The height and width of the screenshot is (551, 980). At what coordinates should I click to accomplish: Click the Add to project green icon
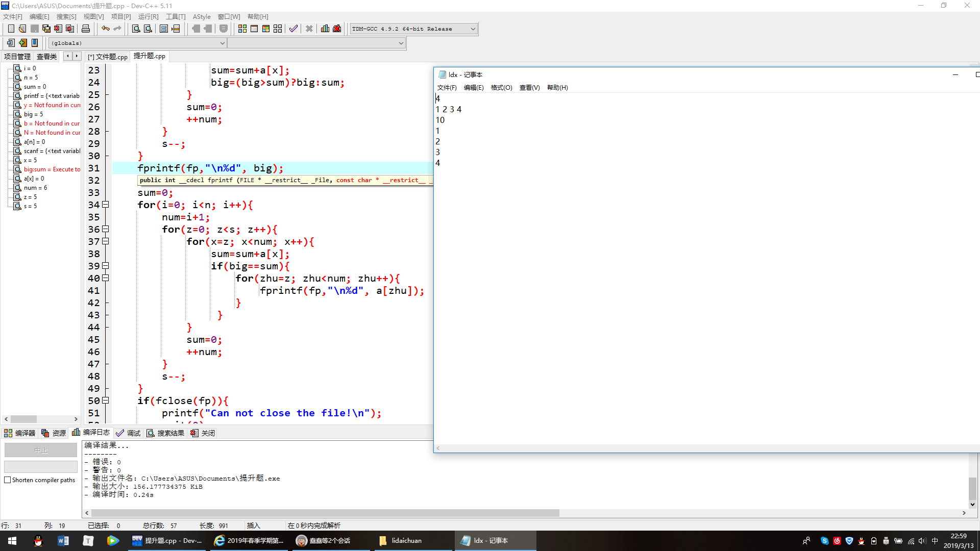[x=22, y=43]
